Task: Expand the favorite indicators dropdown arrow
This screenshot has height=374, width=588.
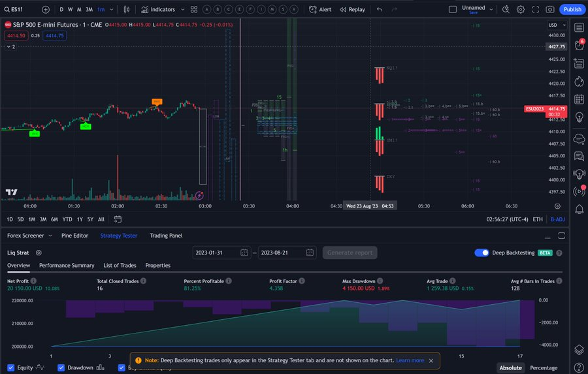Action: (183, 9)
